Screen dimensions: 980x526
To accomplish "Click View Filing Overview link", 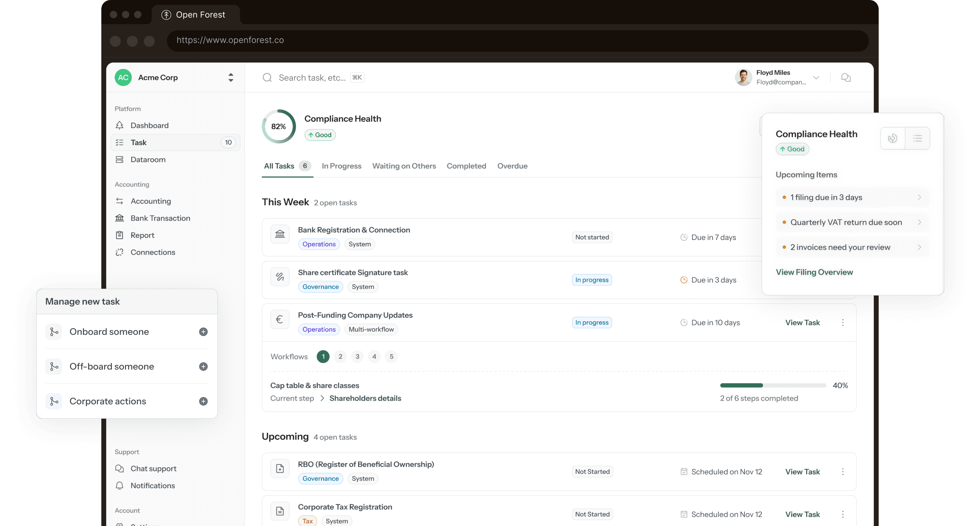I will (x=814, y=272).
